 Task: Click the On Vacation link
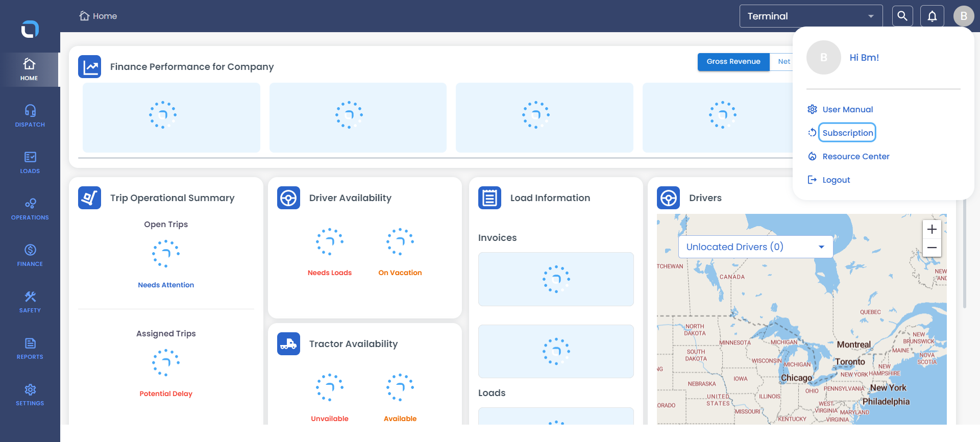(x=400, y=273)
